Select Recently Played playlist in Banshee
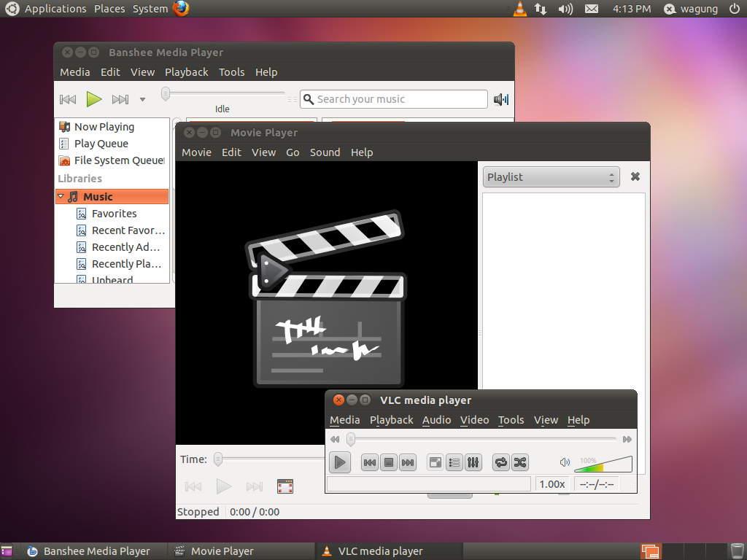 [x=120, y=264]
